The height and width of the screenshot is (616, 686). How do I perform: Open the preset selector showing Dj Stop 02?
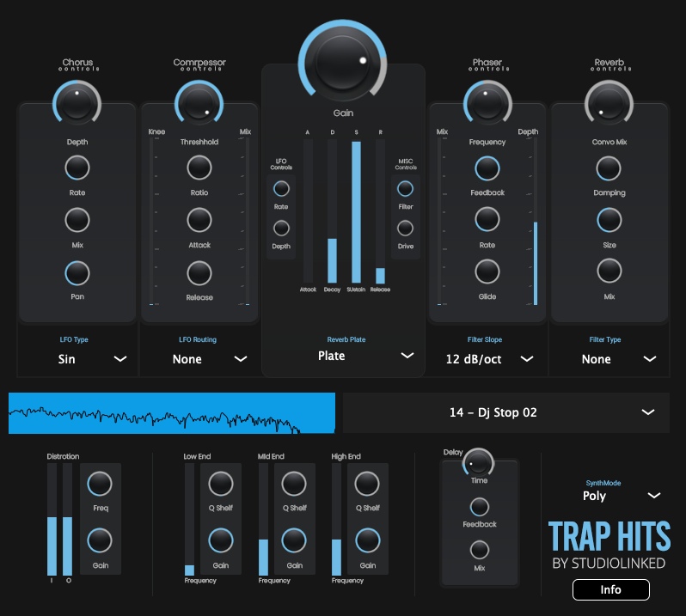click(505, 412)
